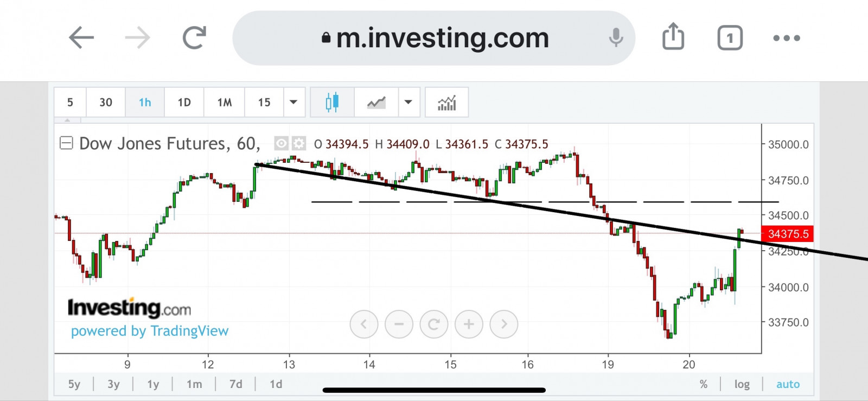The image size is (868, 401).
Task: Select the 1D interval tab
Action: tap(184, 102)
